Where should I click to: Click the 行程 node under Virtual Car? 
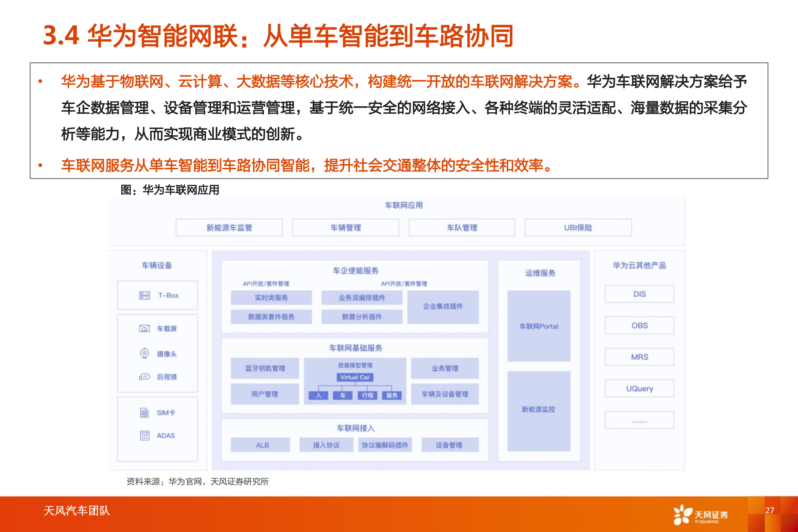[x=367, y=395]
